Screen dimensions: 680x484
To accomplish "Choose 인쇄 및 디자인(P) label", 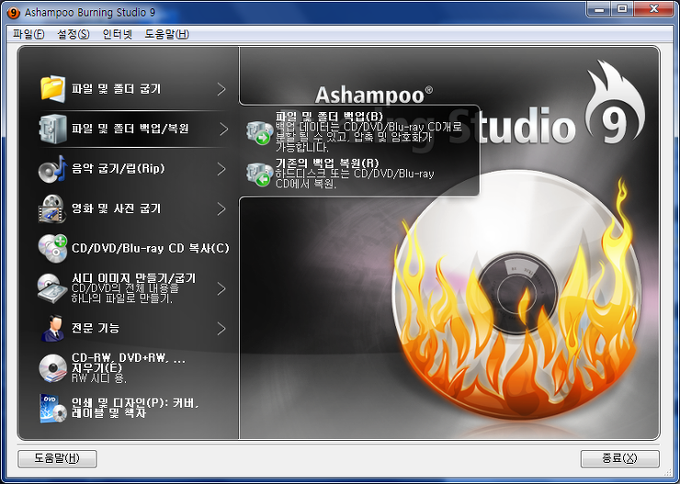I will tap(135, 408).
